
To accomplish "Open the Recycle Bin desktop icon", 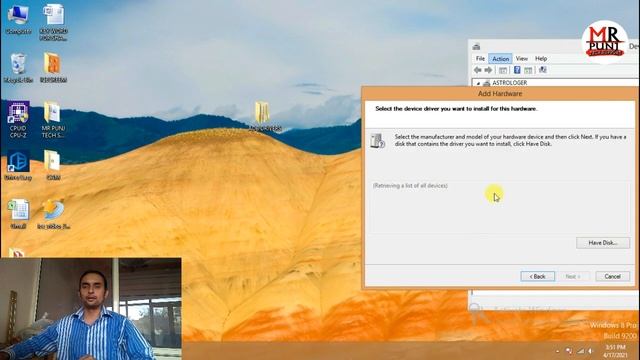I will [x=18, y=68].
